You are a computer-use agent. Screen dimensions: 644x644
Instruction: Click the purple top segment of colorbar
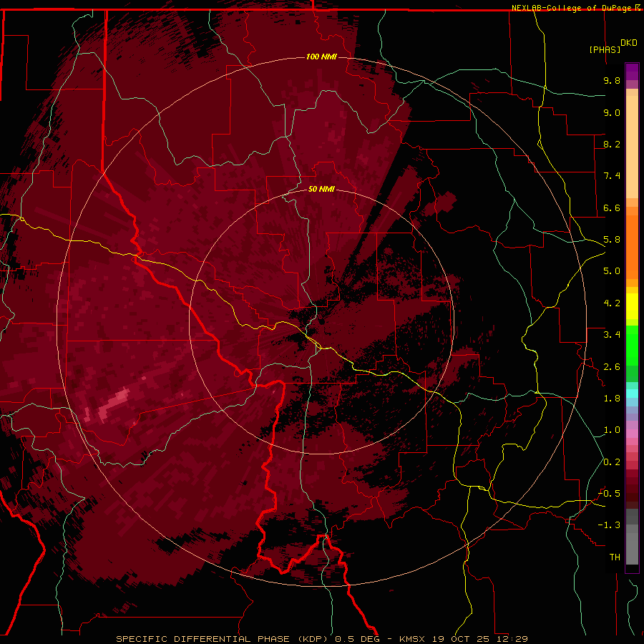coord(632,72)
